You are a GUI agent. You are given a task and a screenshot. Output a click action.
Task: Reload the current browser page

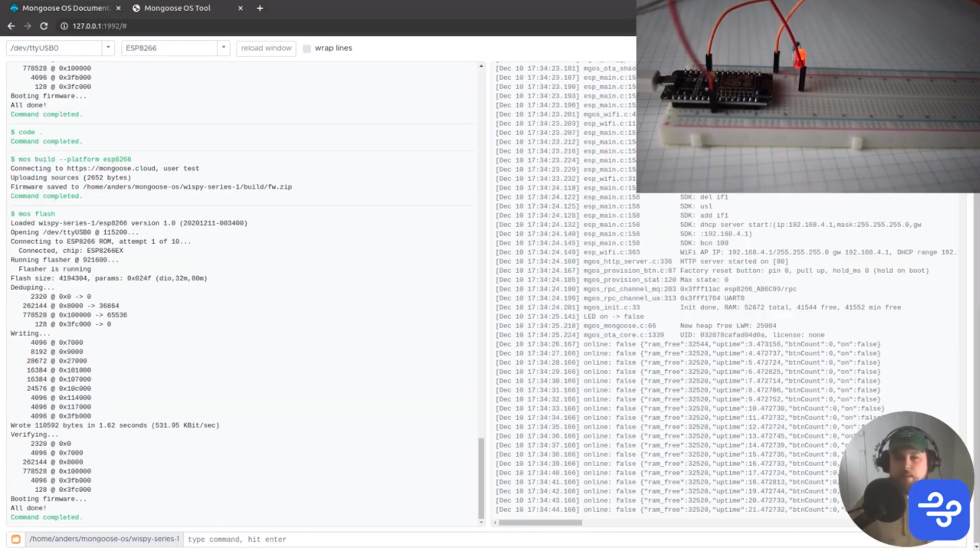(x=44, y=26)
